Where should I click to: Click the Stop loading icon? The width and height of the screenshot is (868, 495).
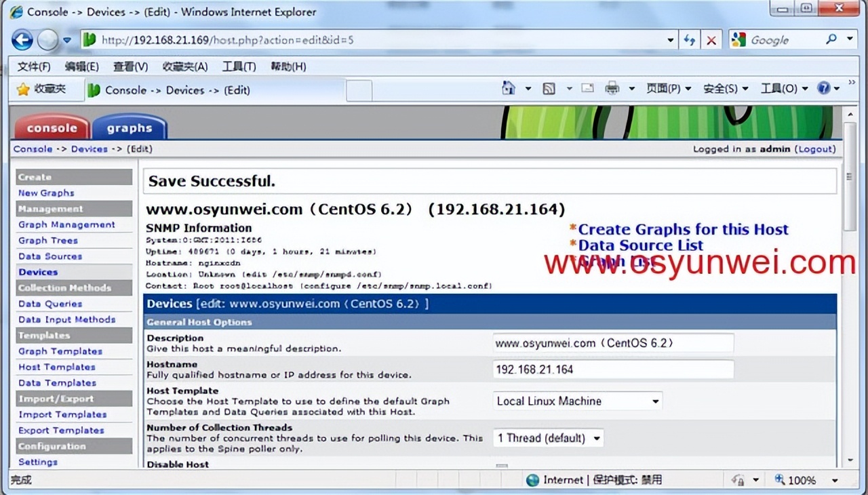coord(711,39)
